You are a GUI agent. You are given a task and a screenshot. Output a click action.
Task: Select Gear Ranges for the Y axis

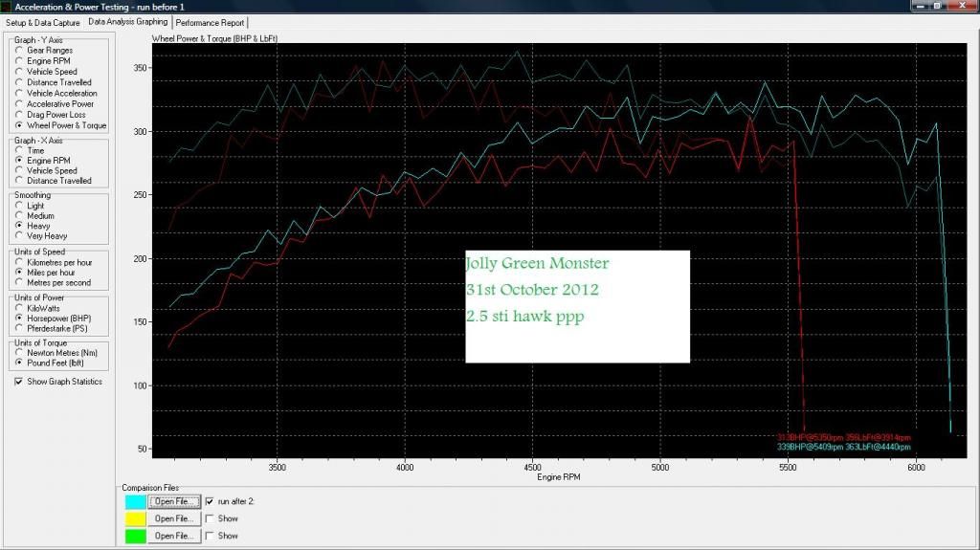(19, 51)
